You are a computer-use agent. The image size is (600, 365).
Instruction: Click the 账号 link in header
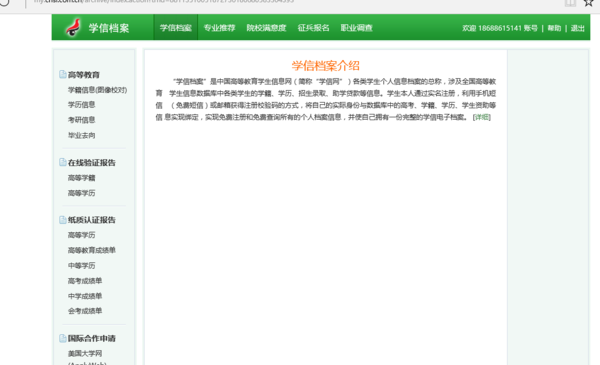pyautogui.click(x=531, y=28)
